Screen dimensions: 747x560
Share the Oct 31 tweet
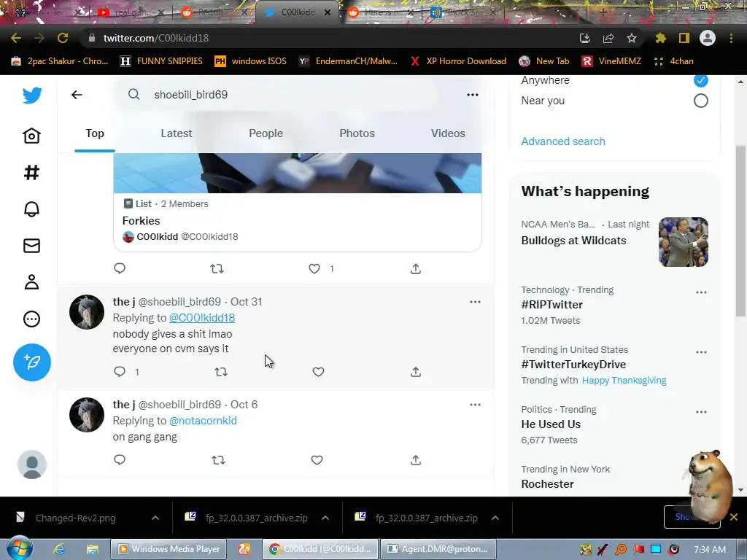[415, 371]
